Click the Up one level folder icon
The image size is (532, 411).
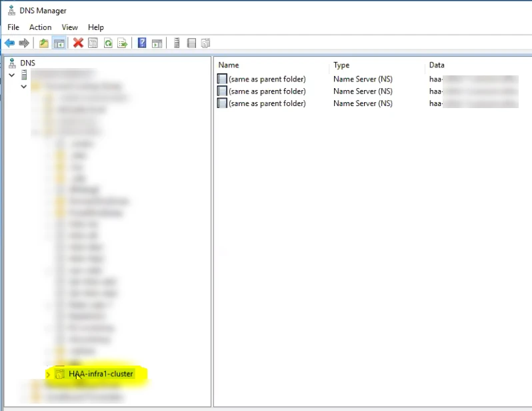tap(44, 43)
